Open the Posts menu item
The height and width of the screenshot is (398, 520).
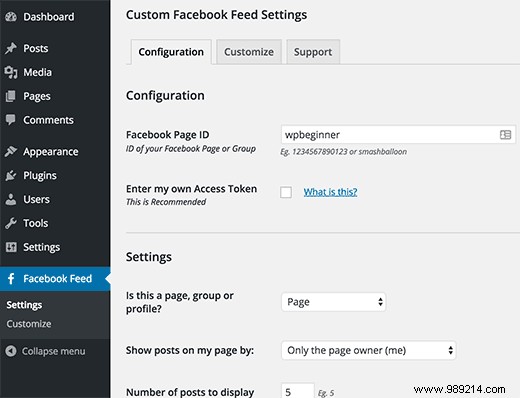pyautogui.click(x=55, y=48)
